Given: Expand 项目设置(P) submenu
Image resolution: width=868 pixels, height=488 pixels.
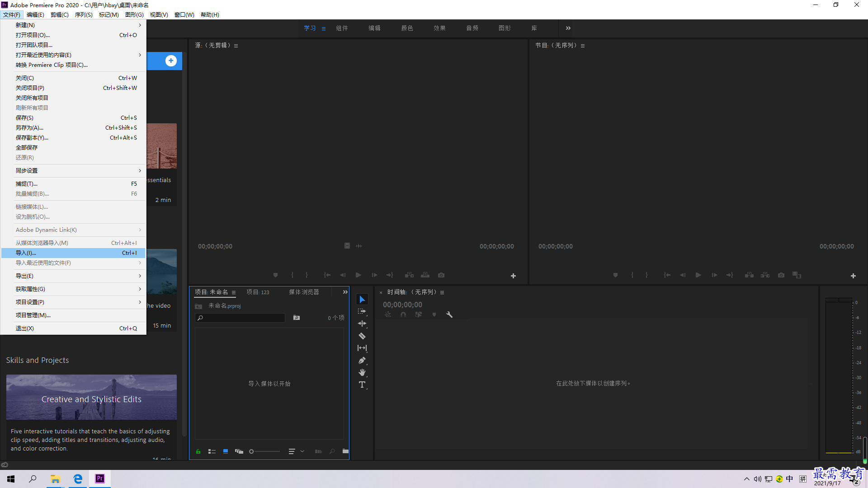Looking at the screenshot, I should (73, 302).
